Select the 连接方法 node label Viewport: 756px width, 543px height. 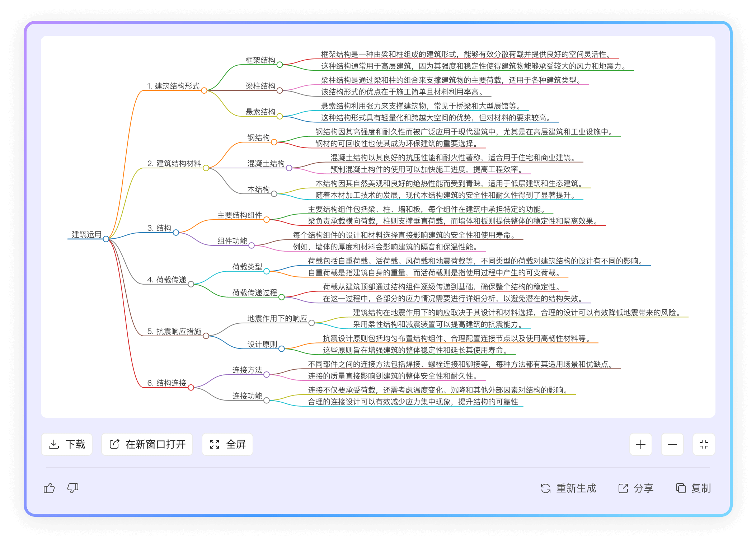247,370
